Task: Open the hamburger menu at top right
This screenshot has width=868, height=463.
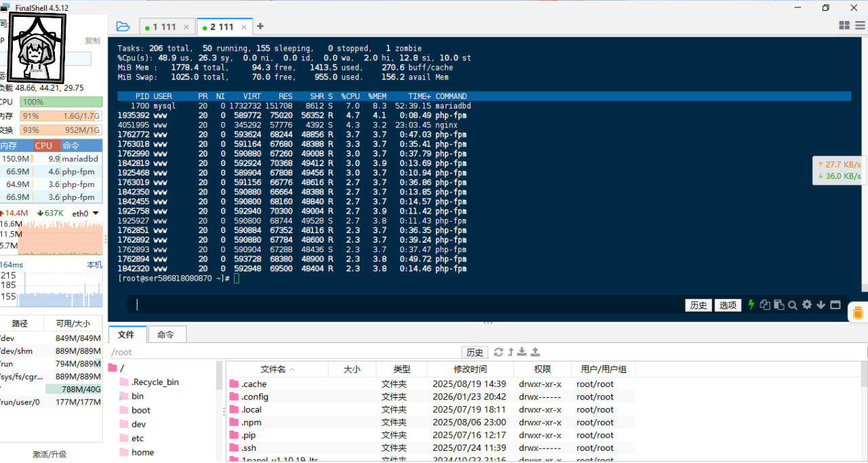Action: coord(860,26)
